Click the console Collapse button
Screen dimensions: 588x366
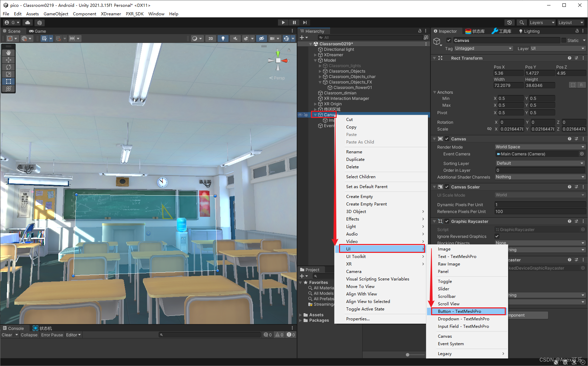(29, 335)
